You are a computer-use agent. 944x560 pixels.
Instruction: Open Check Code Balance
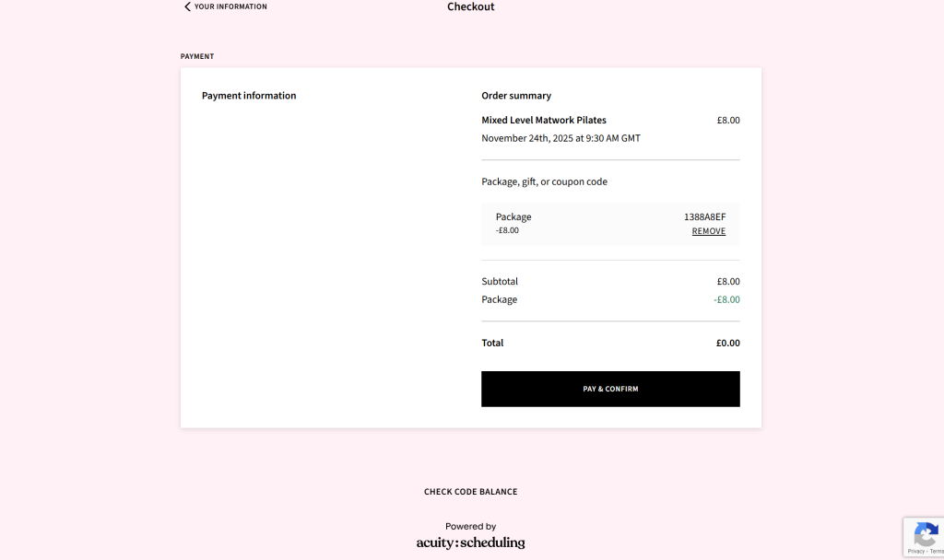pos(470,492)
